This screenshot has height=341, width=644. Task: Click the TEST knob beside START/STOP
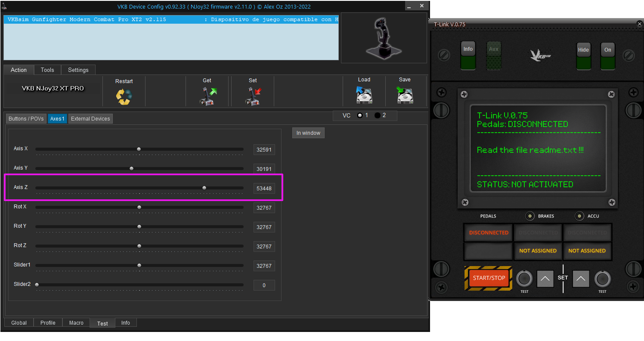tap(524, 279)
